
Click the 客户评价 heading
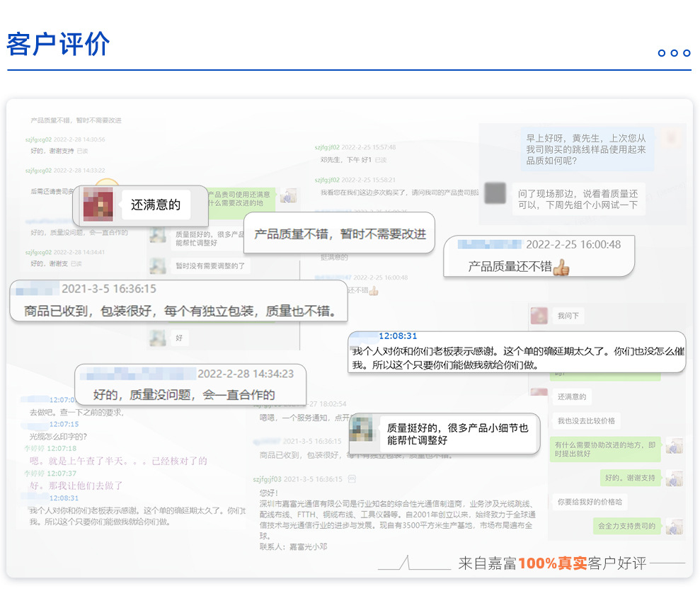[x=58, y=44]
